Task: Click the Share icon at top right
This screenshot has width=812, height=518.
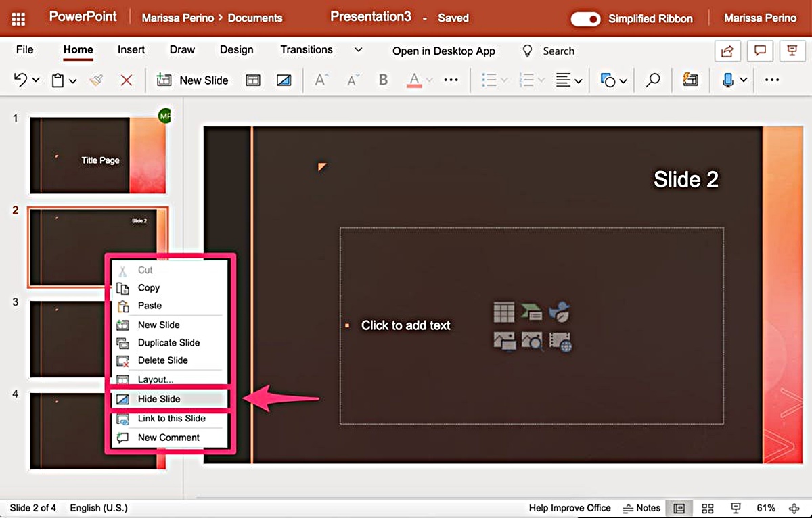Action: 727,51
